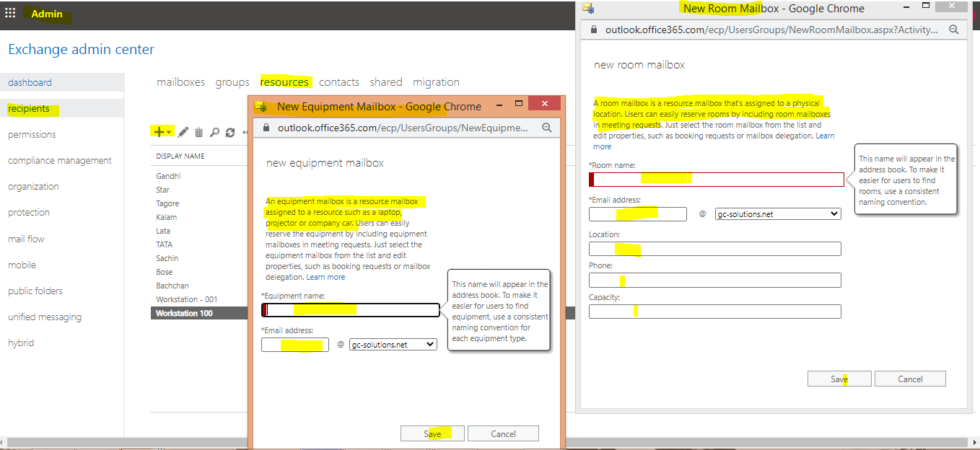Click the New Room Mailbox address bar URL
The image size is (980, 450).
pos(771,30)
